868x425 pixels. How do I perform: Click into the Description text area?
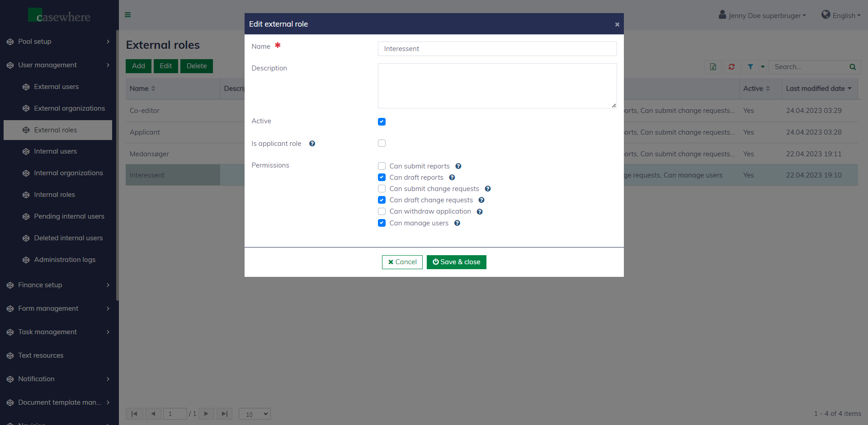tap(497, 86)
